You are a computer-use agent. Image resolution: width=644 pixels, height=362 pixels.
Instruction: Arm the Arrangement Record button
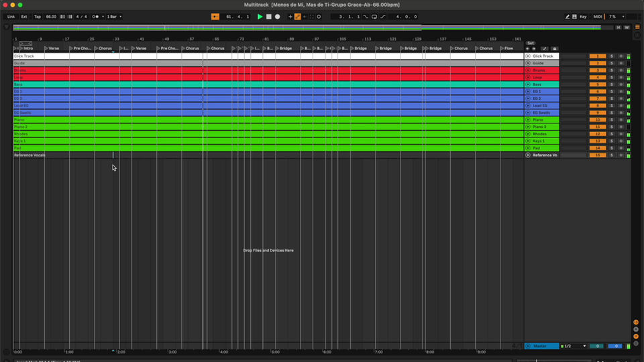point(278,17)
